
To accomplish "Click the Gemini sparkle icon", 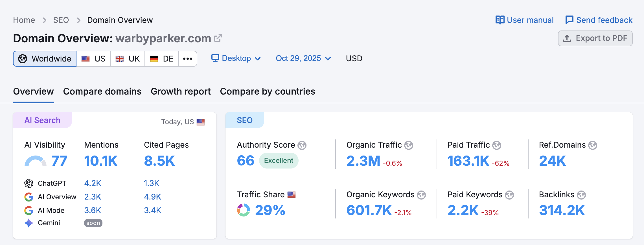I will (29, 223).
